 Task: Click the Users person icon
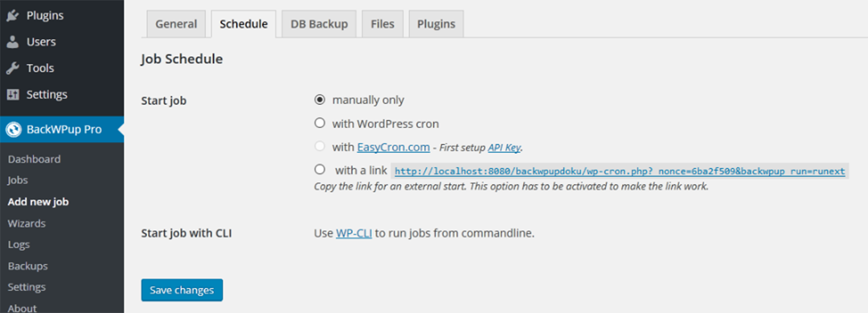(13, 42)
